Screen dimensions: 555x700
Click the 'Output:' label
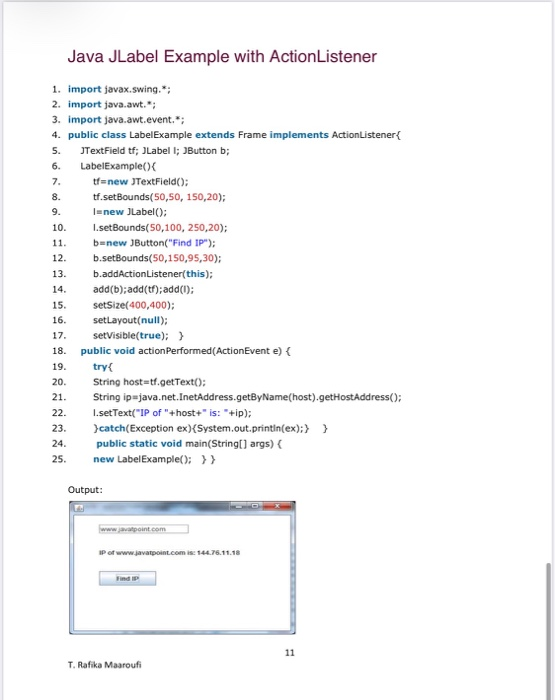tap(85, 490)
